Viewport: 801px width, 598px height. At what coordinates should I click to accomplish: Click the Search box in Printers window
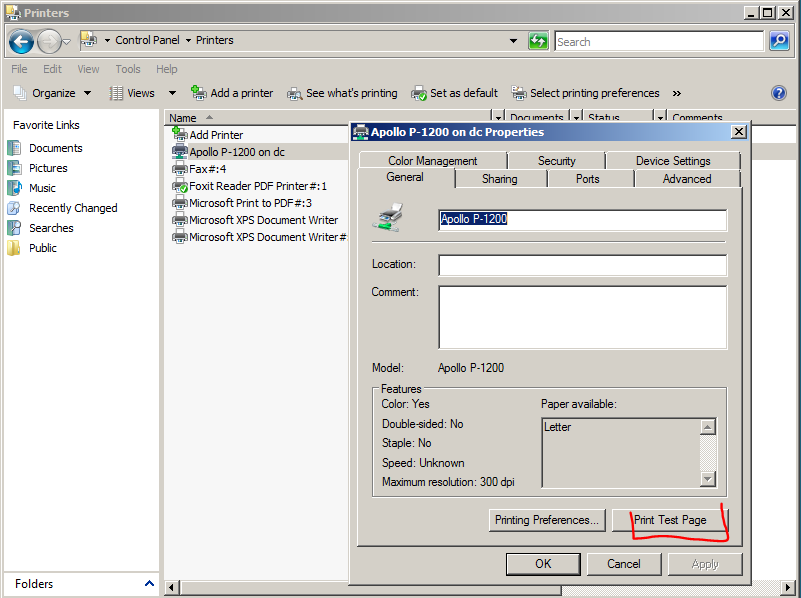659,41
